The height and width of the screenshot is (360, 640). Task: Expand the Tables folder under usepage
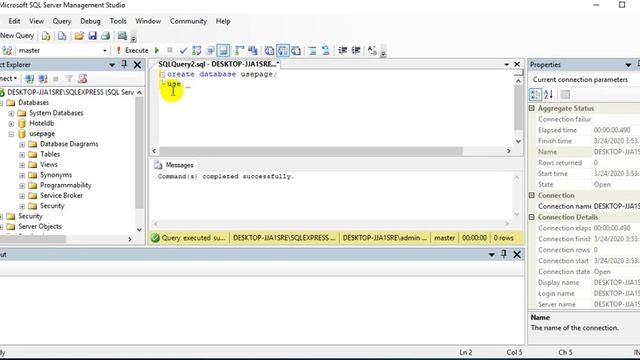(22, 155)
